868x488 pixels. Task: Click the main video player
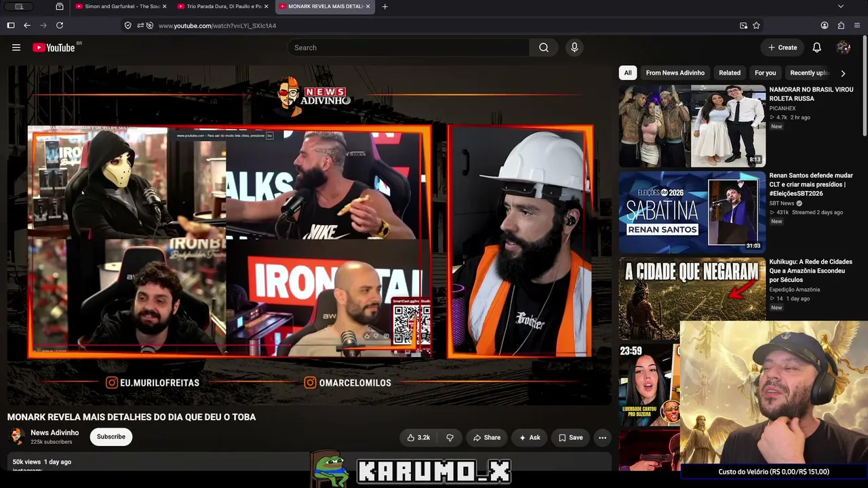pyautogui.click(x=309, y=235)
